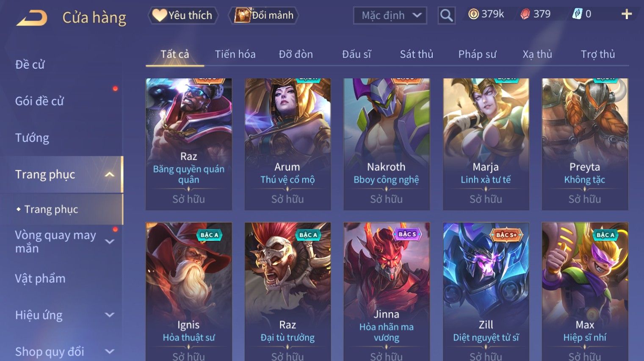644x361 pixels.
Task: Switch to the Sát thủ tab
Action: [x=417, y=54]
